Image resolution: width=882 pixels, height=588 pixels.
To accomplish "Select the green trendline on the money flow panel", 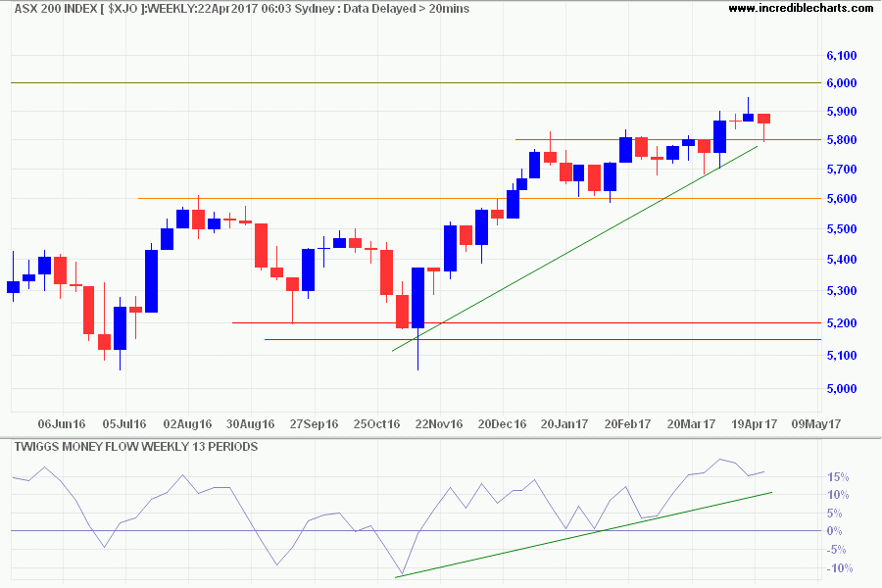I will (x=583, y=534).
